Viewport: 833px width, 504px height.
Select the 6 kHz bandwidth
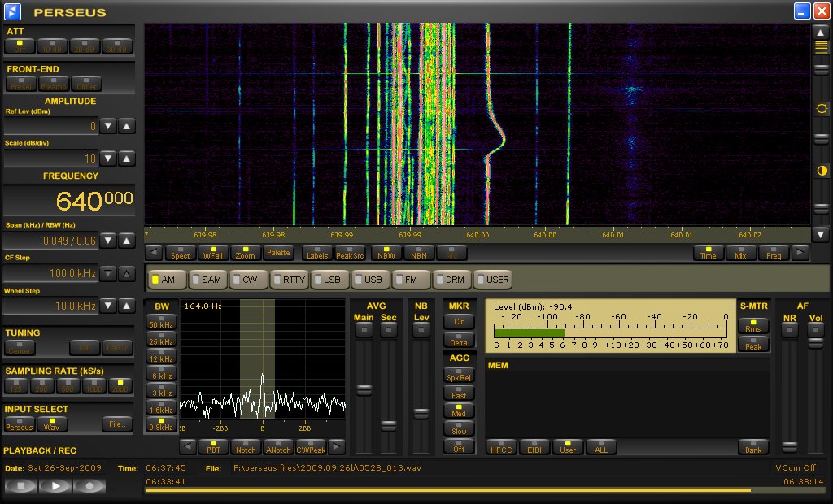pos(161,373)
